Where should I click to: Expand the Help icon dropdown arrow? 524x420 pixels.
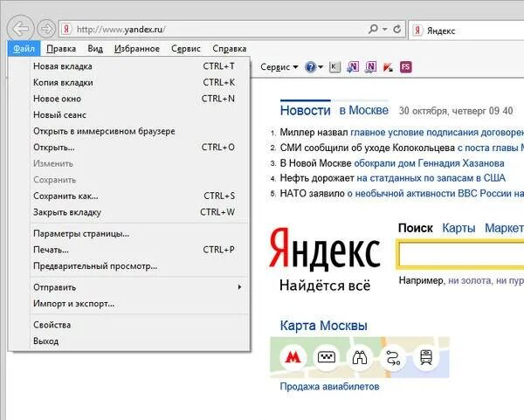click(321, 67)
